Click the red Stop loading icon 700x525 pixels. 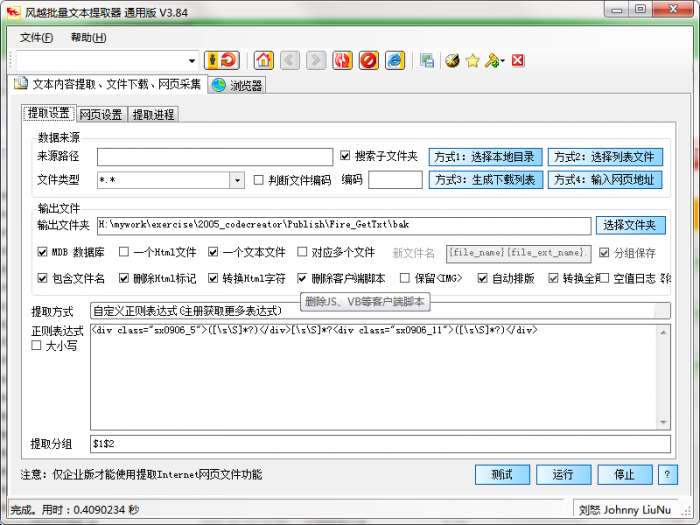(x=369, y=60)
